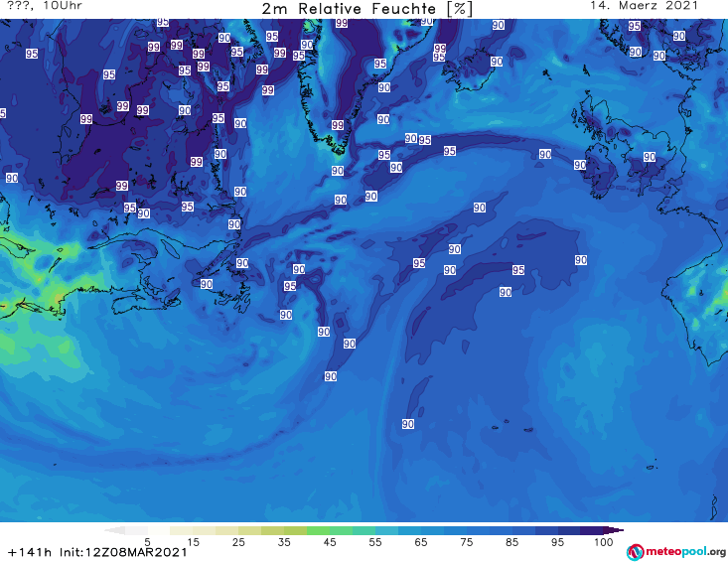728x562 pixels.
Task: Click the '55' value on the humidity scale
Action: pyautogui.click(x=375, y=542)
